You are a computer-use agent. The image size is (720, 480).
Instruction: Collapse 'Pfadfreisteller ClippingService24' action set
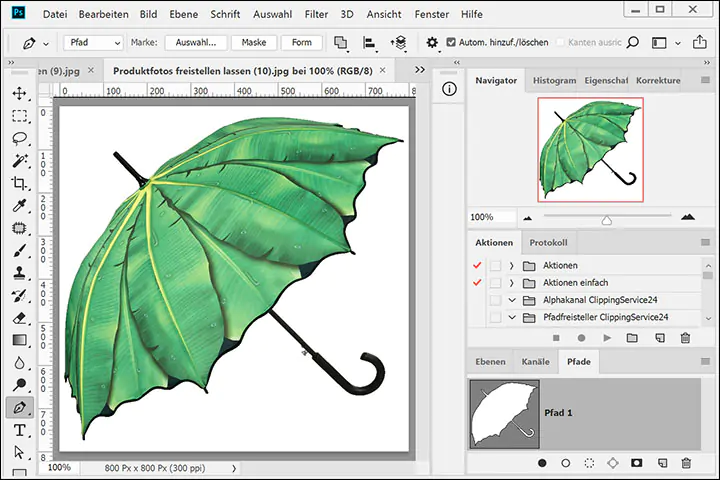click(511, 317)
